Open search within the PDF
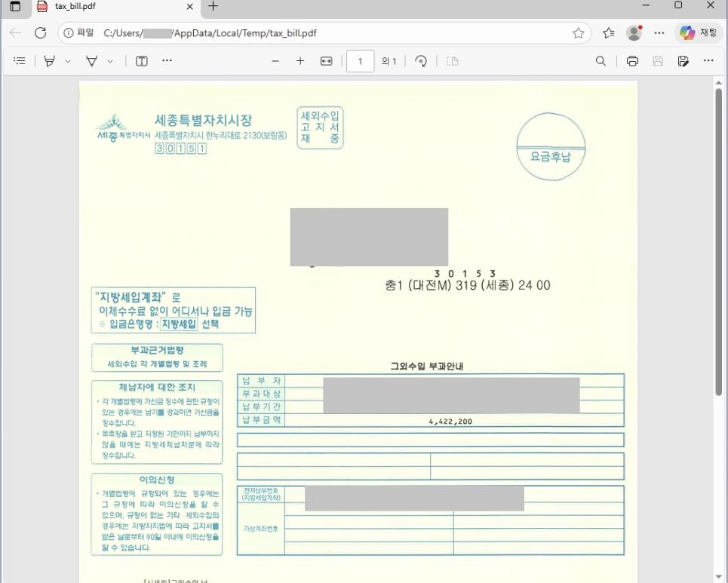Viewport: 728px width, 583px height. coord(600,61)
